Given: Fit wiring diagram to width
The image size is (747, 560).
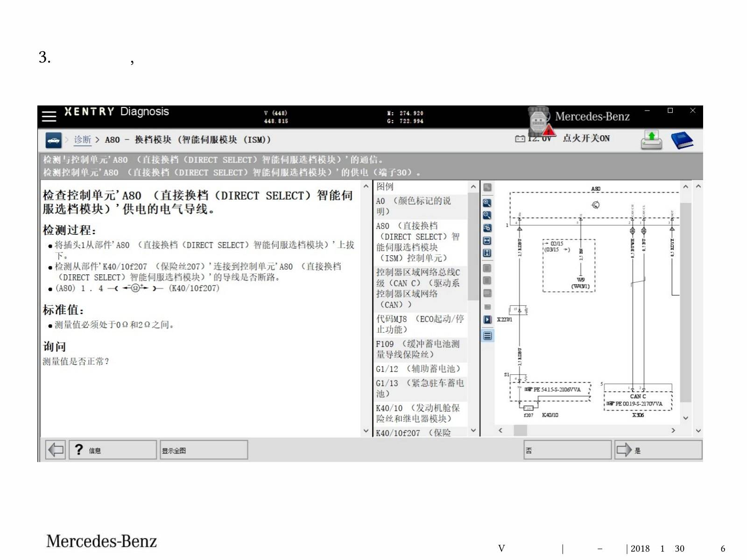Looking at the screenshot, I should pos(487,240).
